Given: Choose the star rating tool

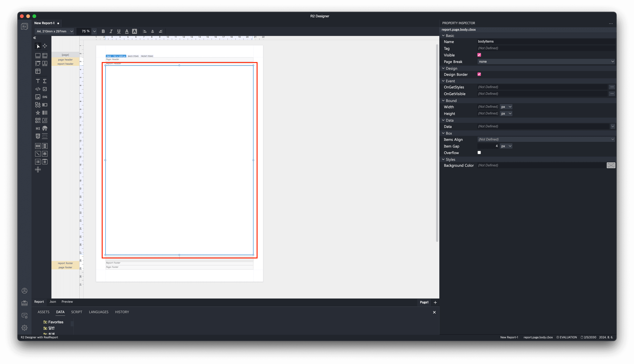Looking at the screenshot, I should 38,113.
